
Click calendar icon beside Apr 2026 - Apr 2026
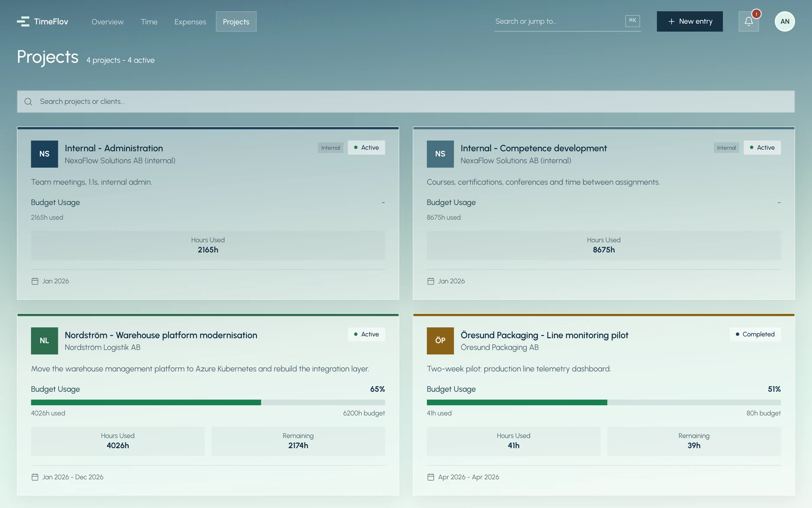click(431, 477)
